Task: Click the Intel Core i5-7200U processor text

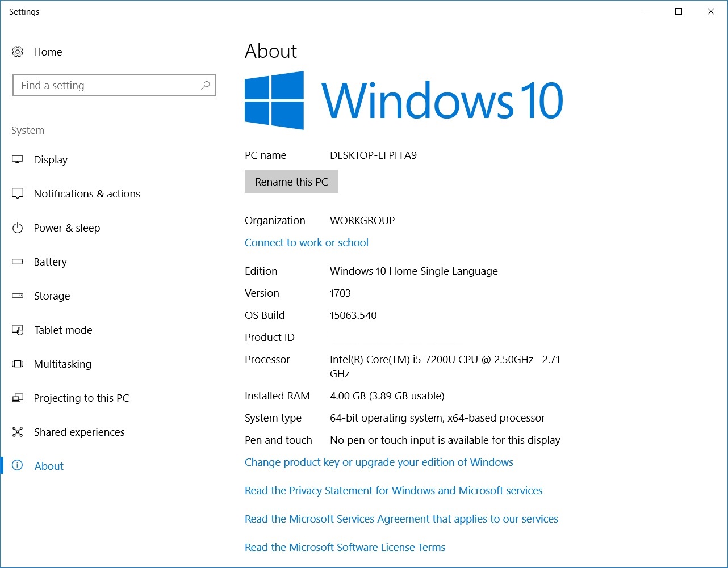Action: 445,366
